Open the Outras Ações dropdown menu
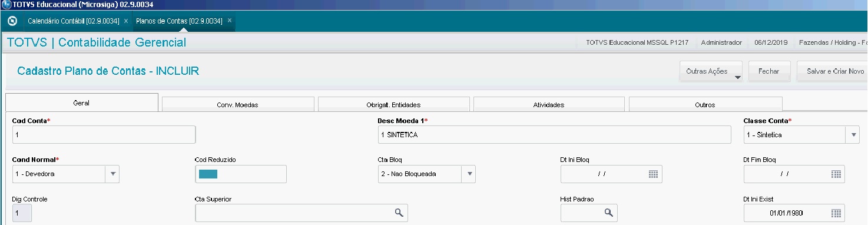Viewport: 868px width, 225px height. pyautogui.click(x=711, y=71)
